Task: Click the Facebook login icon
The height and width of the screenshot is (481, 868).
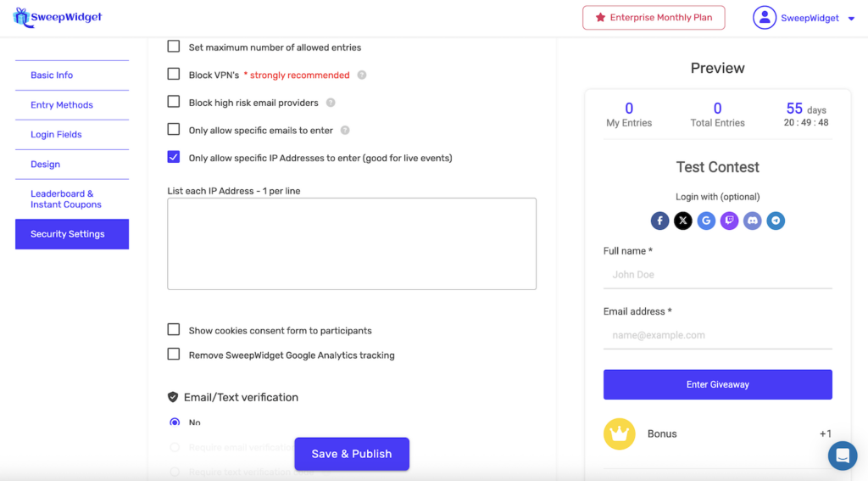Action: pos(660,221)
